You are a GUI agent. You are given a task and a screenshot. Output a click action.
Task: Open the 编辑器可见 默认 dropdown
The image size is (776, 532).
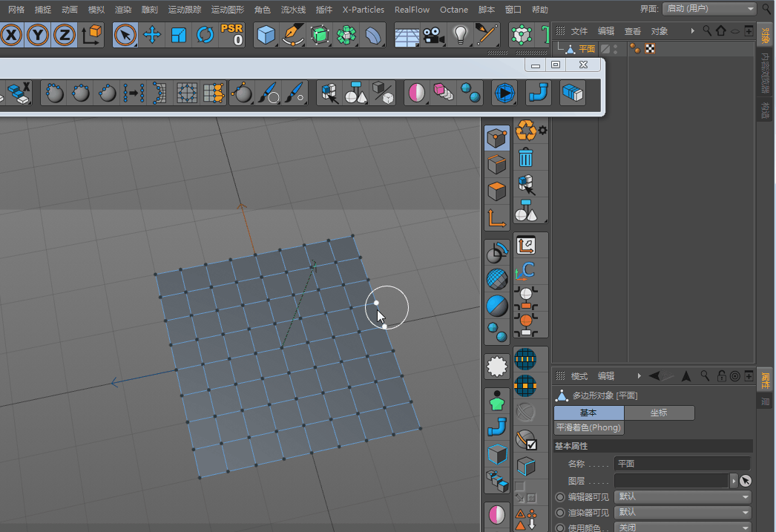[x=683, y=497]
